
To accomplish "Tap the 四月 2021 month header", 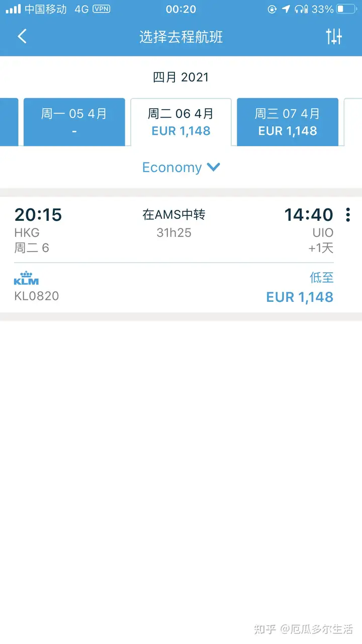I will tap(181, 77).
